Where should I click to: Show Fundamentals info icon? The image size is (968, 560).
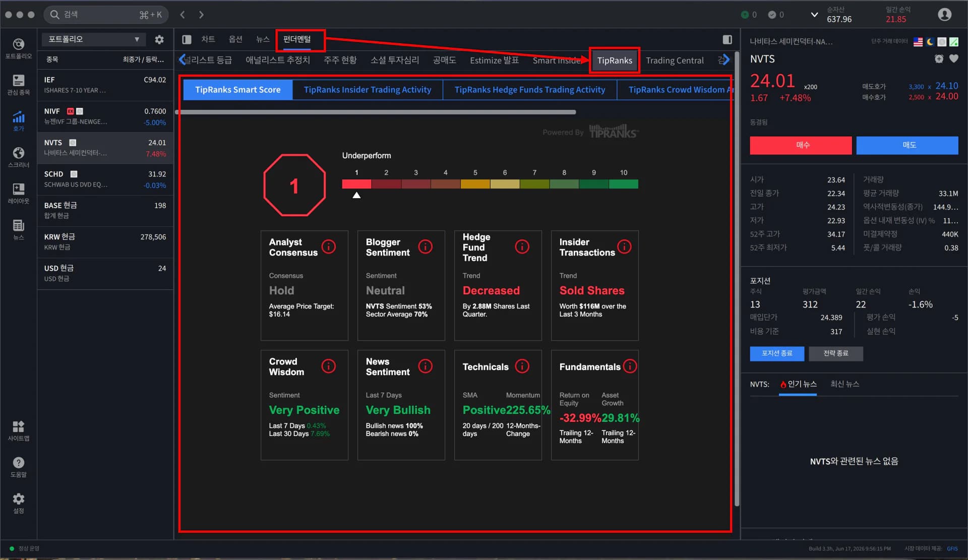pos(630,366)
